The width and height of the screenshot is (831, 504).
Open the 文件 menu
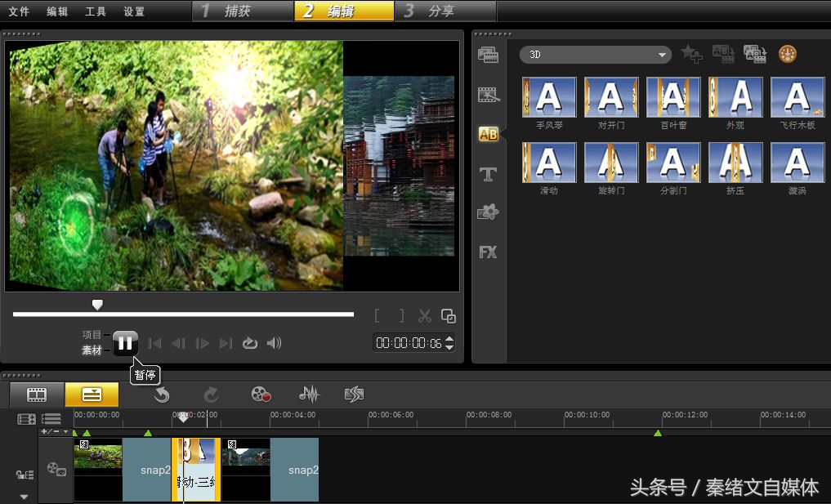(19, 11)
